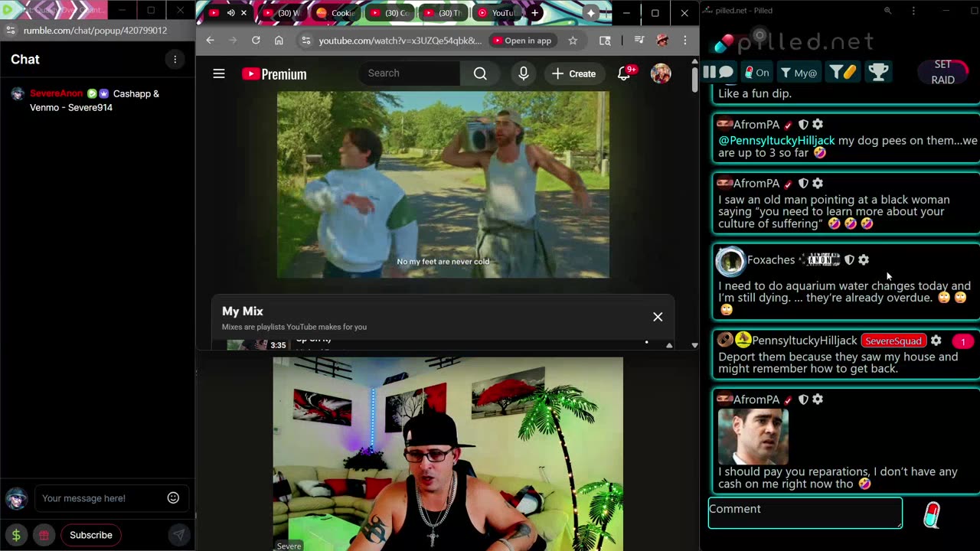Switch to the Cookie tab
This screenshot has height=551, width=980.
tap(335, 13)
